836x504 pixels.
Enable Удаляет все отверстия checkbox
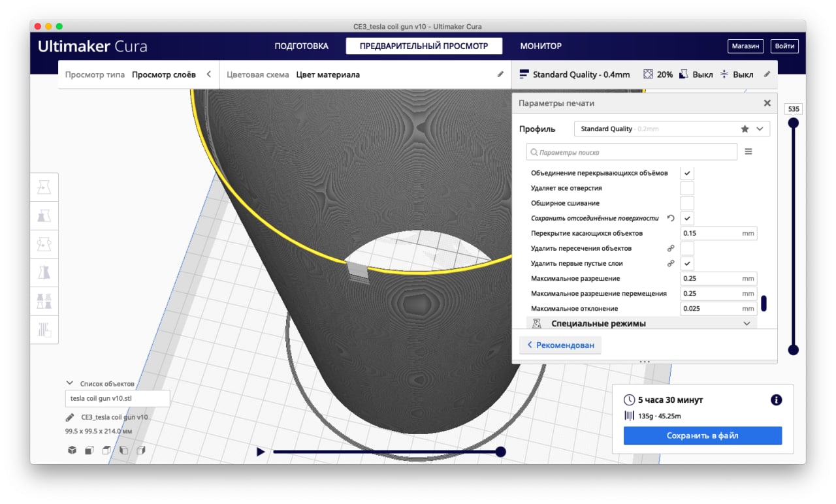pyautogui.click(x=687, y=188)
